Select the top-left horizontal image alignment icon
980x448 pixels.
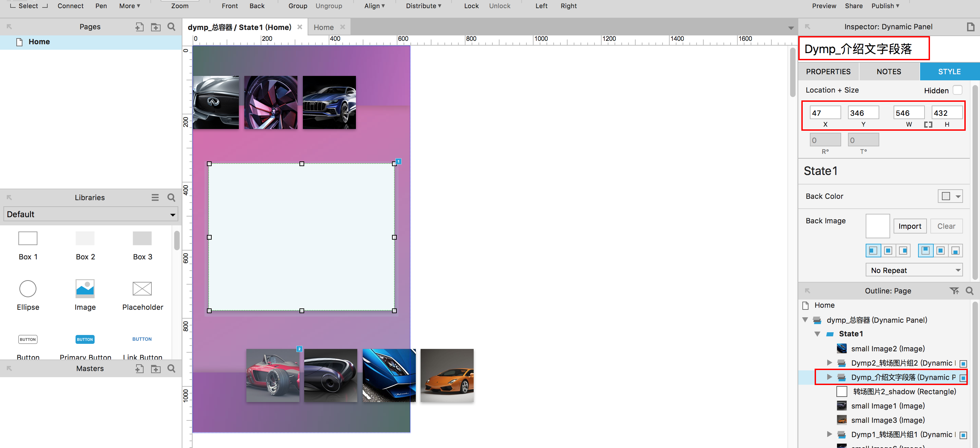[x=873, y=251]
